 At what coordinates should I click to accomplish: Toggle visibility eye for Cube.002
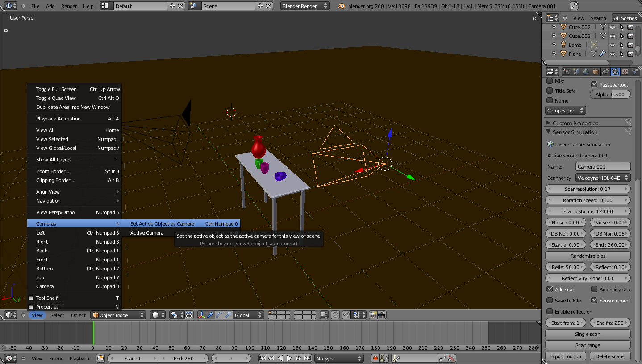tap(613, 27)
